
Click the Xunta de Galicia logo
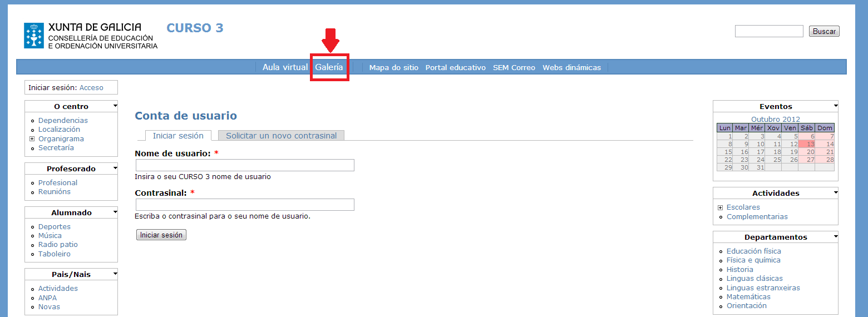34,36
